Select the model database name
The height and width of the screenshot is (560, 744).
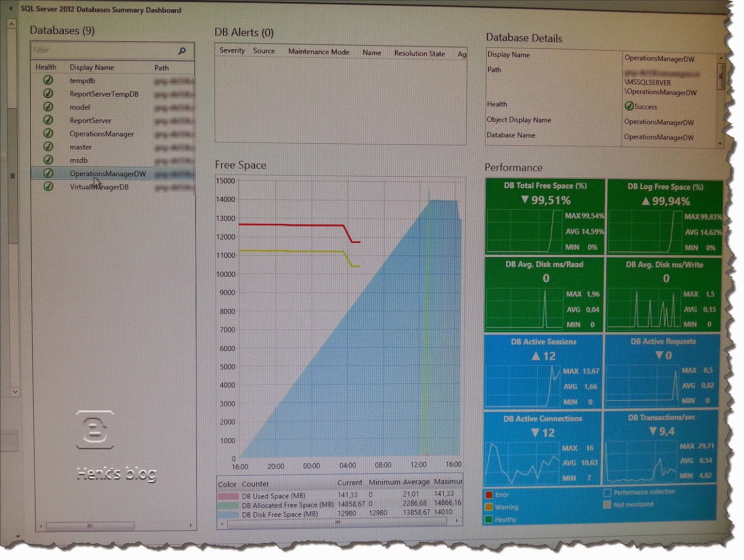pyautogui.click(x=80, y=107)
